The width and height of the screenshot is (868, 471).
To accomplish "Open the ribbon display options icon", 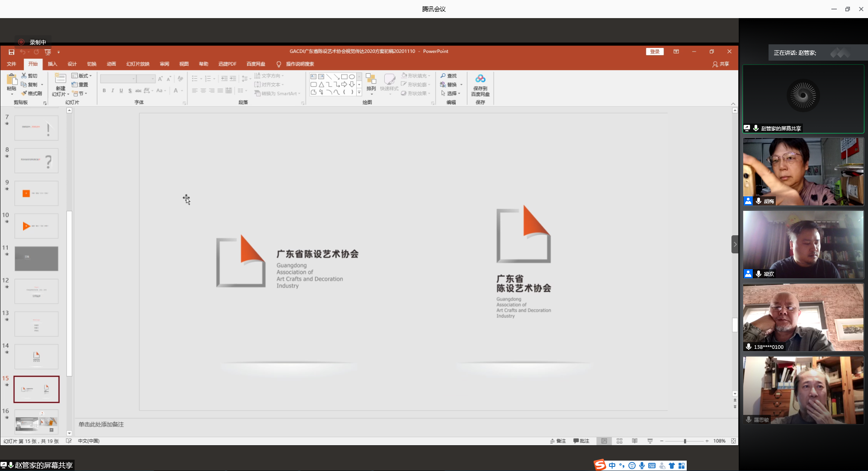I will (x=676, y=52).
